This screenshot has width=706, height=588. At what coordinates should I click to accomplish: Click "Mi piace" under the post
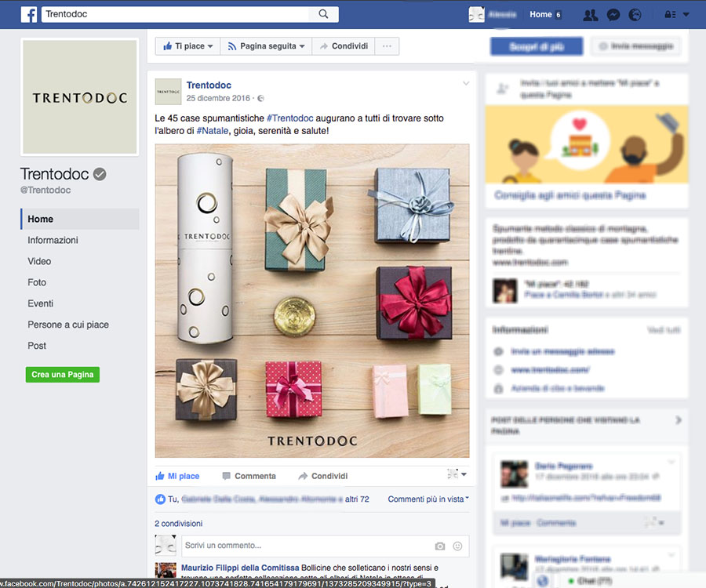pos(177,476)
